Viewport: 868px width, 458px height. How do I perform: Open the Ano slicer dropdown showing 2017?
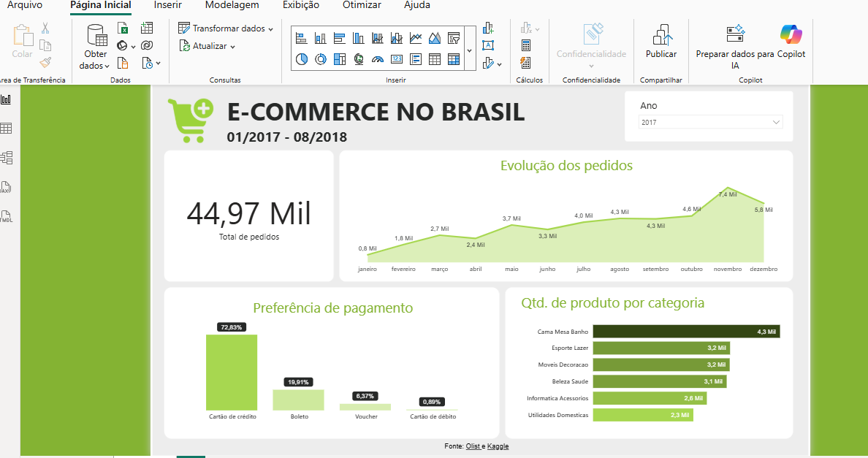712,122
